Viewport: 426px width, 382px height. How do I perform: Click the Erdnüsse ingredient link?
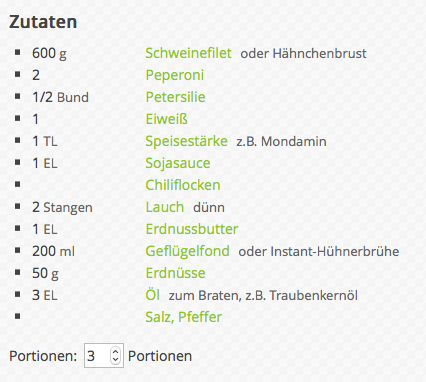tap(175, 273)
